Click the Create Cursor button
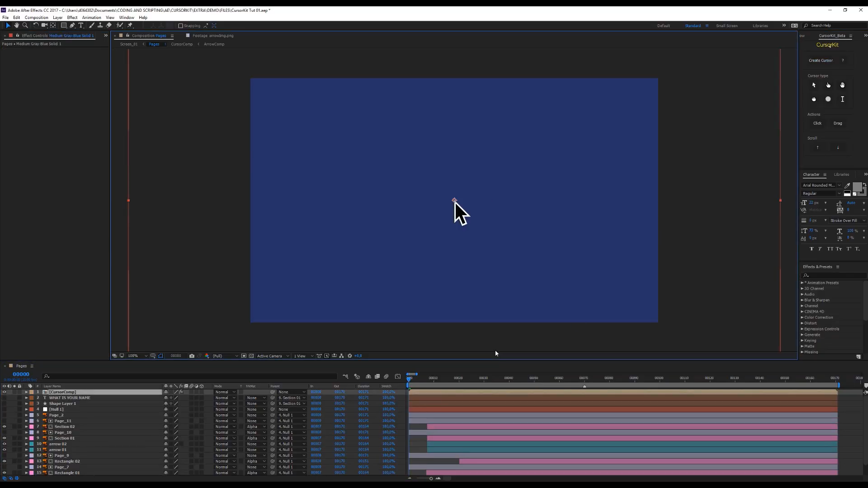Viewport: 868px width, 488px height. 821,61
